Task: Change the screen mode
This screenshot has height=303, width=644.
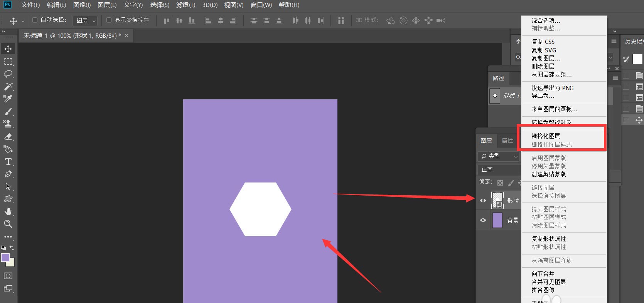Action: click(x=8, y=288)
